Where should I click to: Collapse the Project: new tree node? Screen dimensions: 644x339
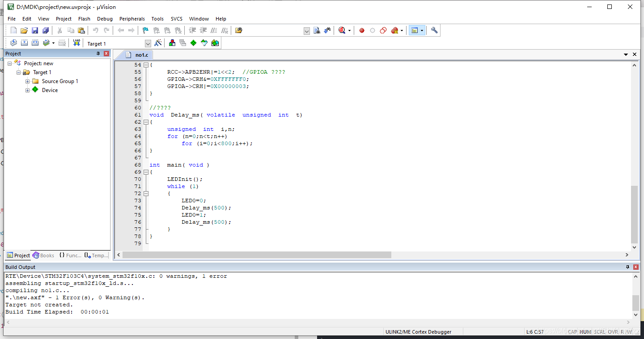(9, 63)
